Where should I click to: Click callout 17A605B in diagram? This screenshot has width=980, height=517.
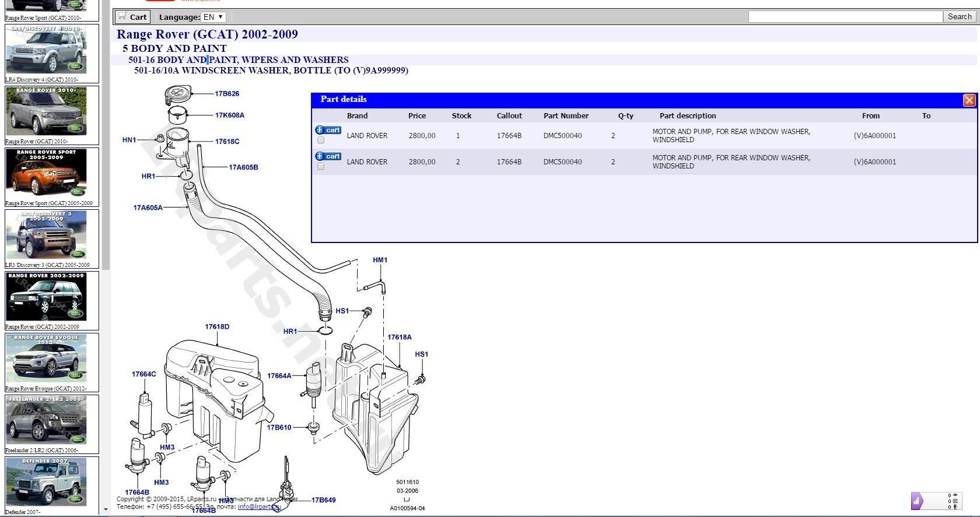[x=243, y=167]
